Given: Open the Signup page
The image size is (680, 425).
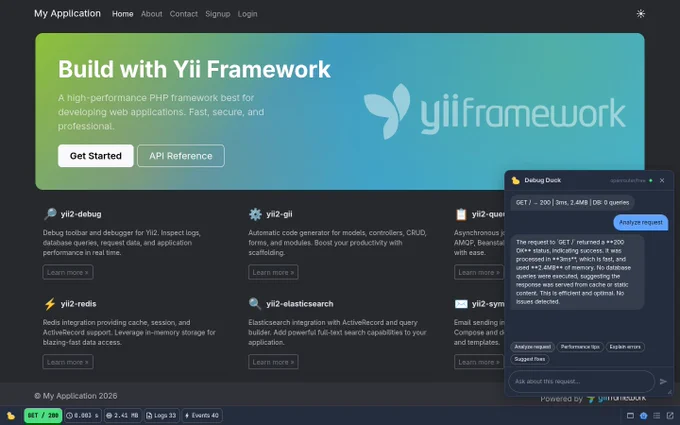Looking at the screenshot, I should coord(218,14).
